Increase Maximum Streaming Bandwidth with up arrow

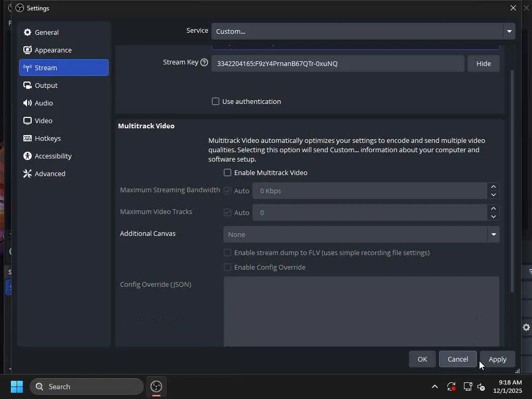point(494,187)
